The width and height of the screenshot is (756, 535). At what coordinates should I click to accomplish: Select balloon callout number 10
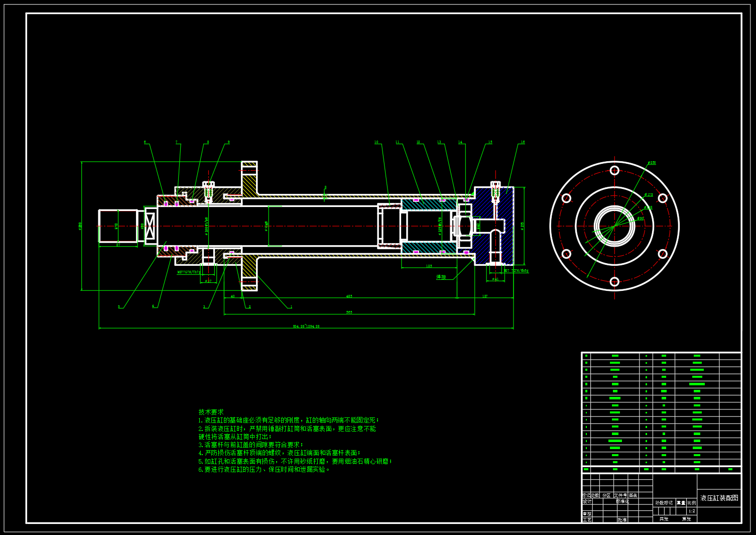(x=375, y=142)
